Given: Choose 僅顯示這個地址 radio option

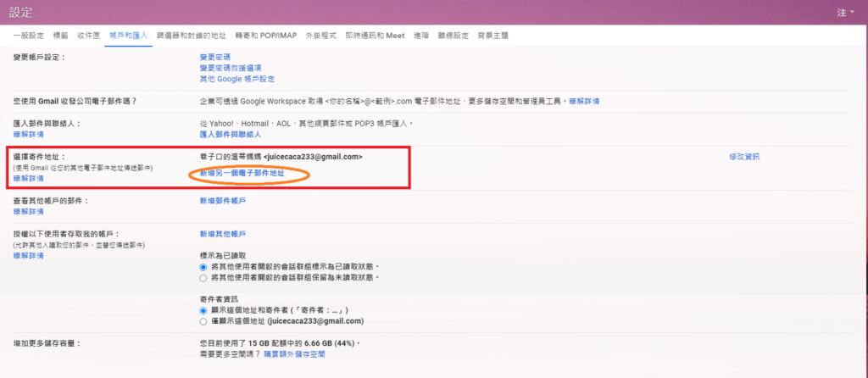Looking at the screenshot, I should tap(203, 322).
